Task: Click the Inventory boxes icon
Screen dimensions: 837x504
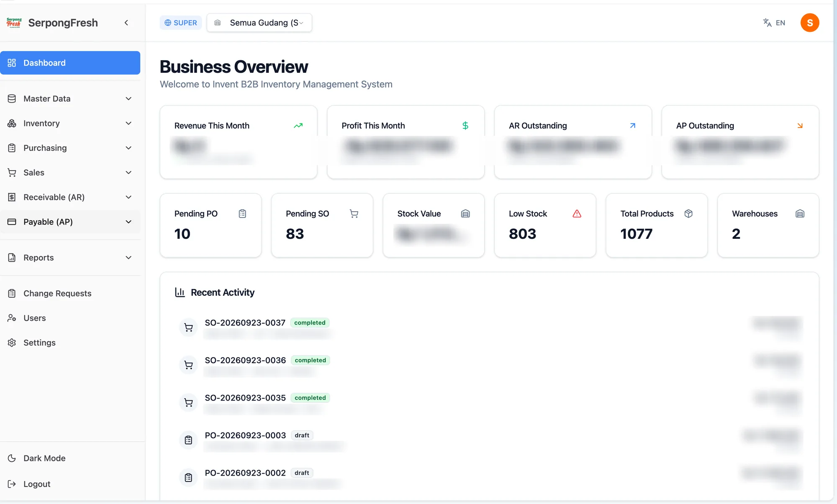Action: pyautogui.click(x=12, y=123)
